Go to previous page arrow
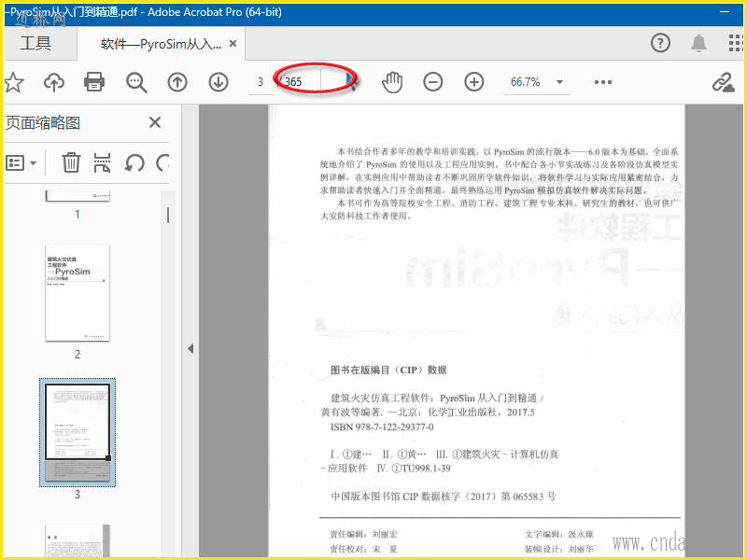The image size is (747, 560). pyautogui.click(x=177, y=82)
